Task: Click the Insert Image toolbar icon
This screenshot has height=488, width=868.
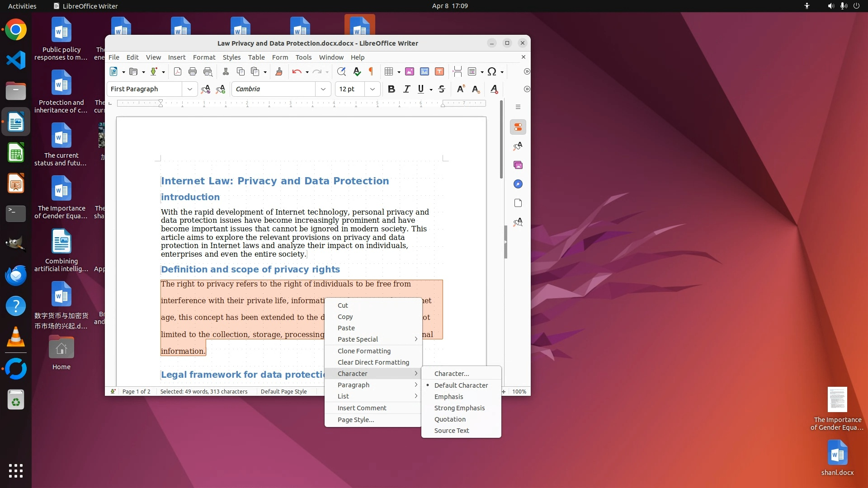Action: pos(410,71)
